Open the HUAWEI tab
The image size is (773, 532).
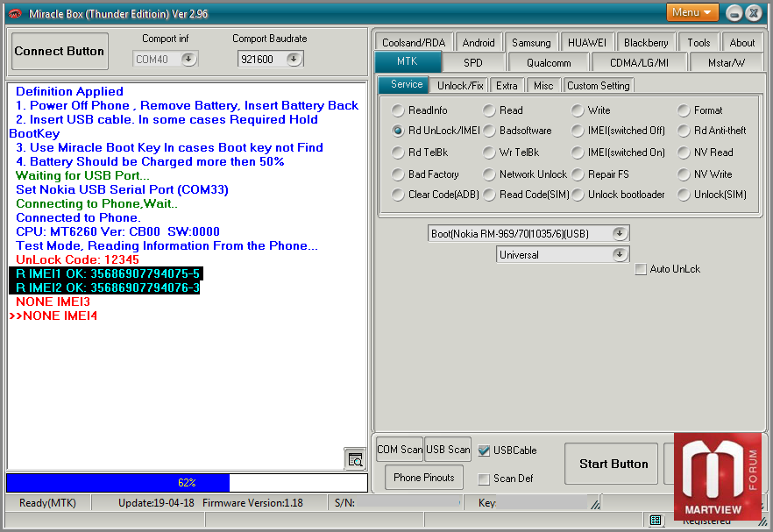click(586, 42)
